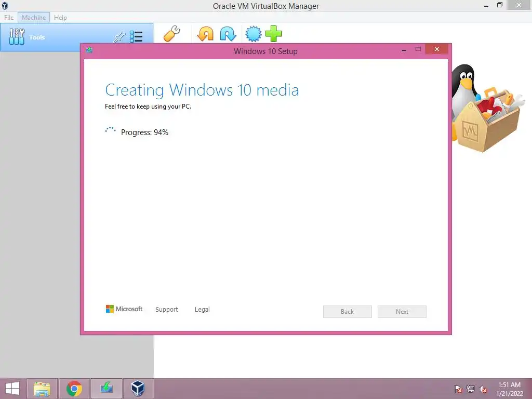
Task: Open the taskbar clock showing 1:51 AM
Action: [x=509, y=389]
